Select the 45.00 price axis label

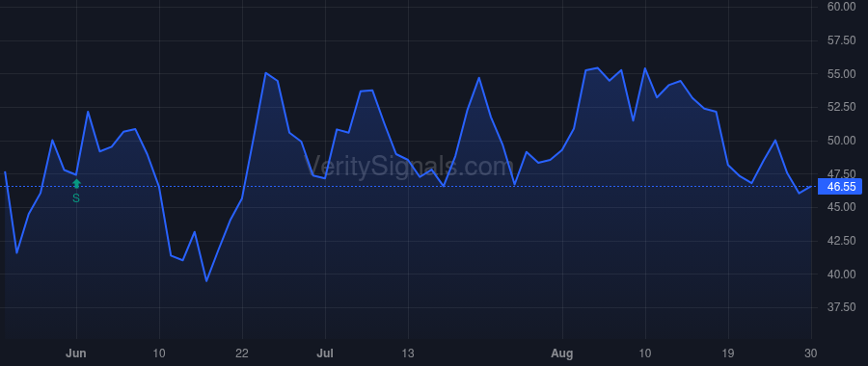tap(841, 207)
